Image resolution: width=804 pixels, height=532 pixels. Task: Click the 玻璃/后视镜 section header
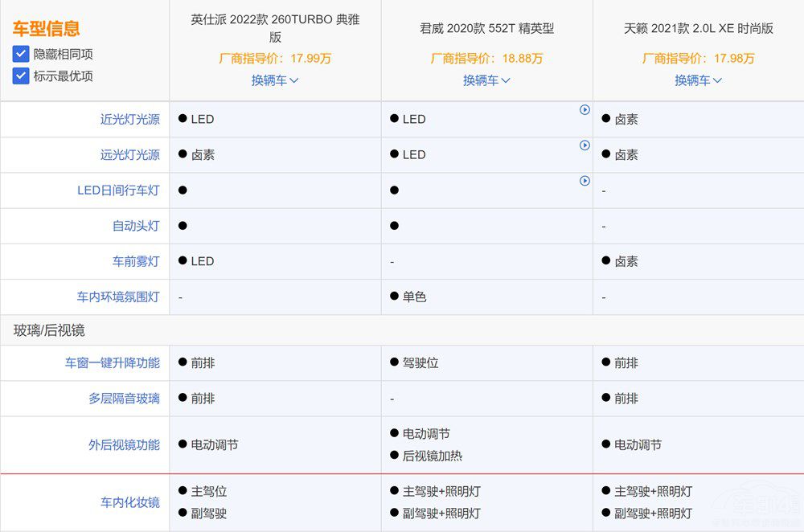[49, 330]
